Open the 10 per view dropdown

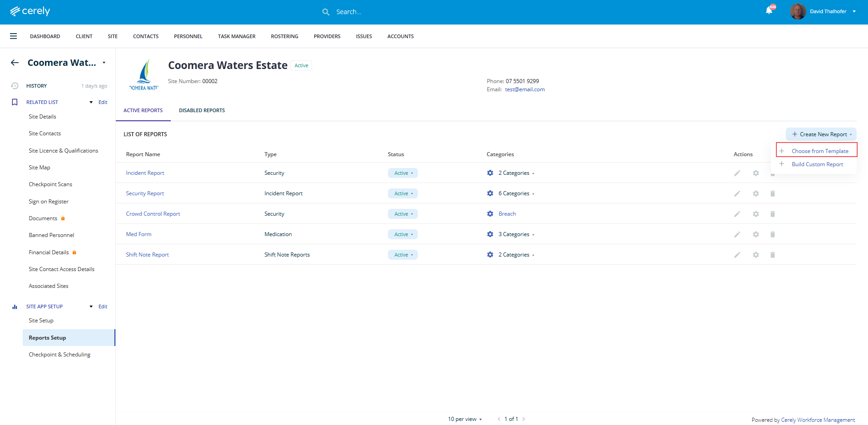pos(465,419)
